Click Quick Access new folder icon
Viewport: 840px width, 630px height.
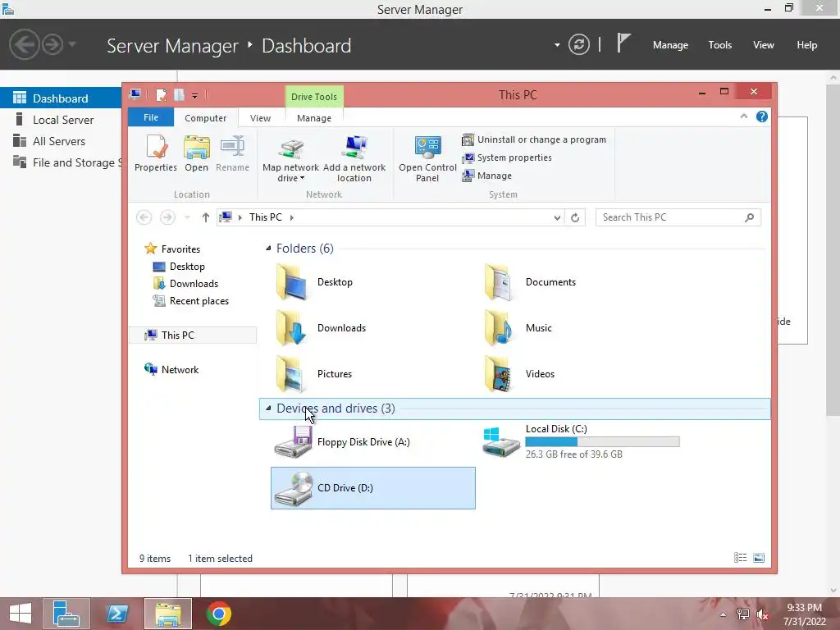pyautogui.click(x=179, y=95)
